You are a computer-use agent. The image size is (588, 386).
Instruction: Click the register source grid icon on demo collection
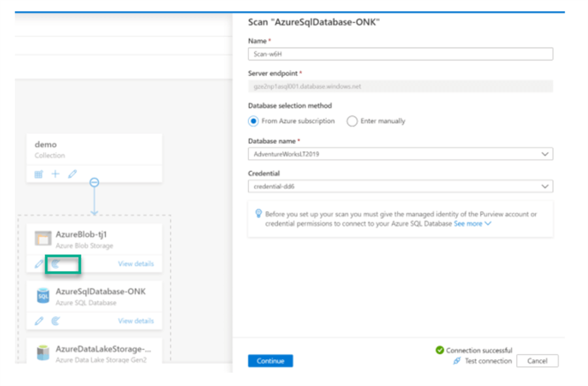pyautogui.click(x=39, y=174)
